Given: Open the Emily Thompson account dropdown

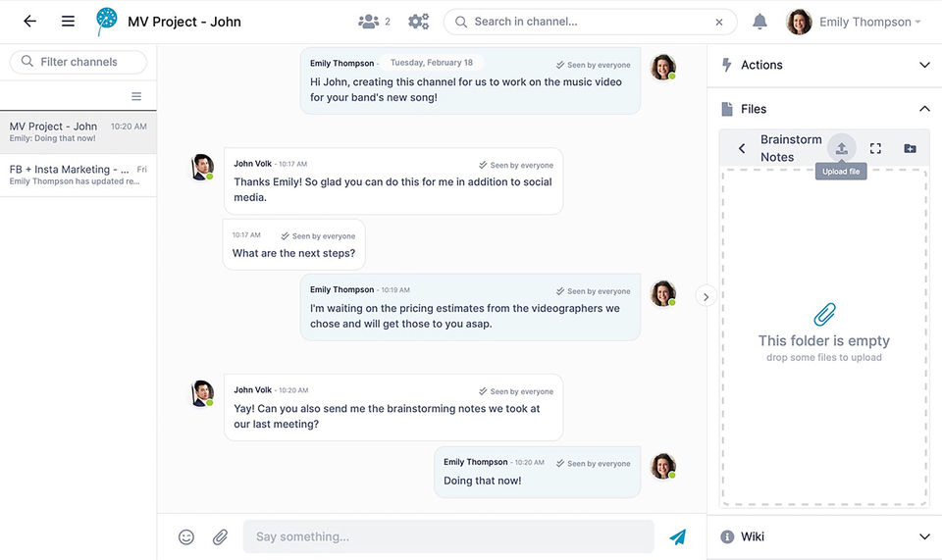Looking at the screenshot, I should pos(870,23).
